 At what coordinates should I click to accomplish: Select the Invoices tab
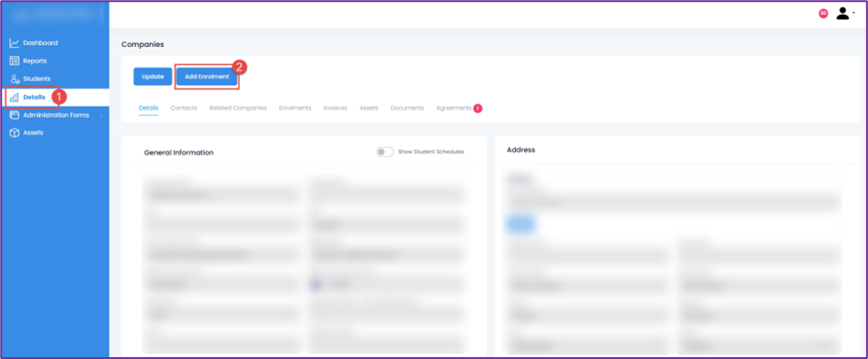point(336,108)
